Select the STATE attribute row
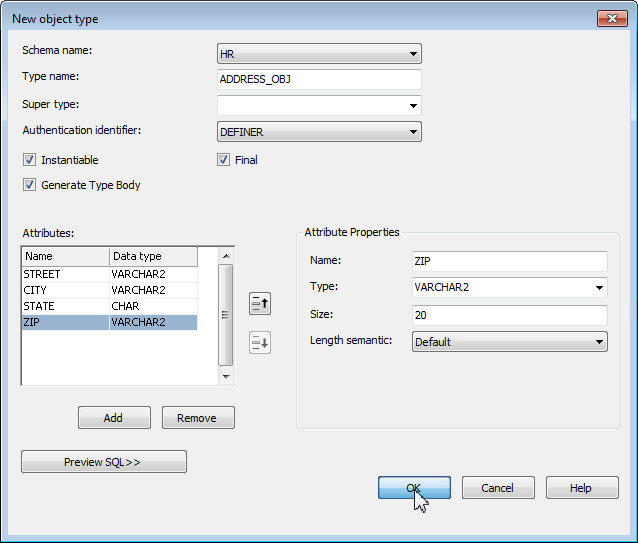Viewport: 638px width, 543px height. [109, 306]
